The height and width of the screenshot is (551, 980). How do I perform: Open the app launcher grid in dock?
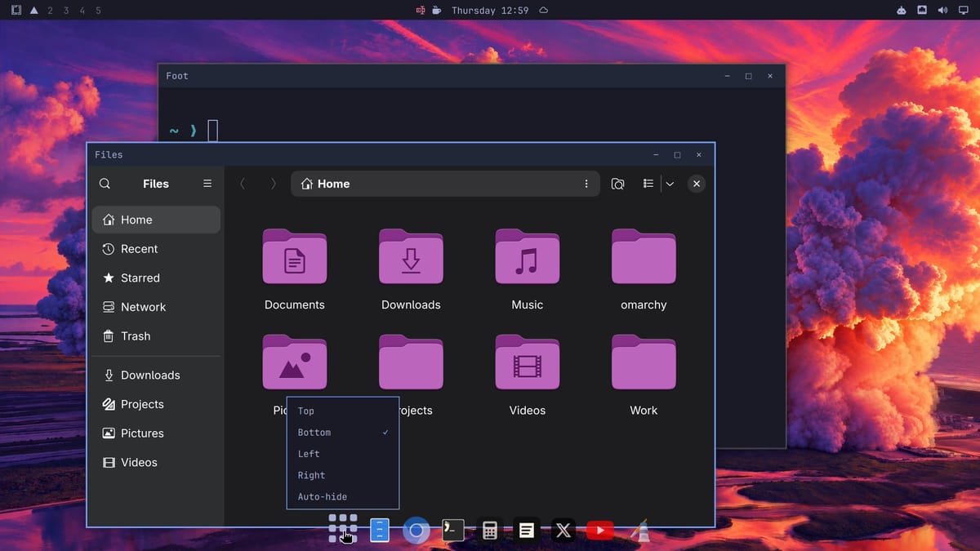tap(343, 528)
